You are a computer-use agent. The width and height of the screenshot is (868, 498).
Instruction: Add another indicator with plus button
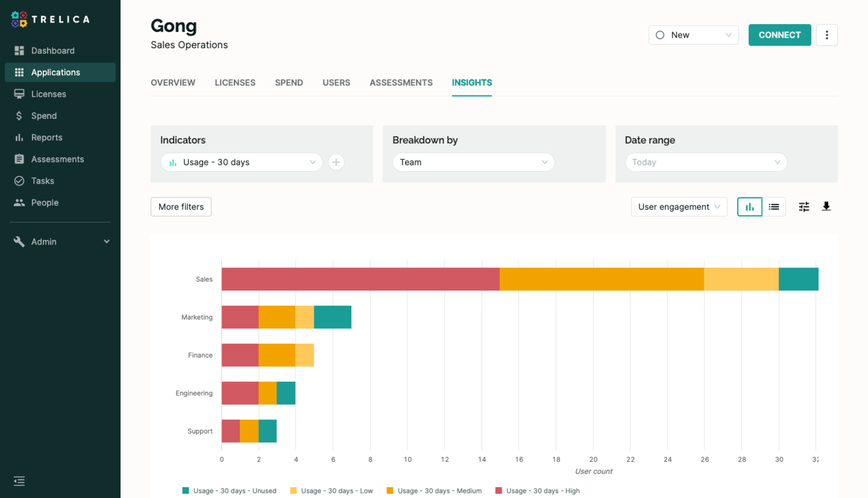click(336, 162)
